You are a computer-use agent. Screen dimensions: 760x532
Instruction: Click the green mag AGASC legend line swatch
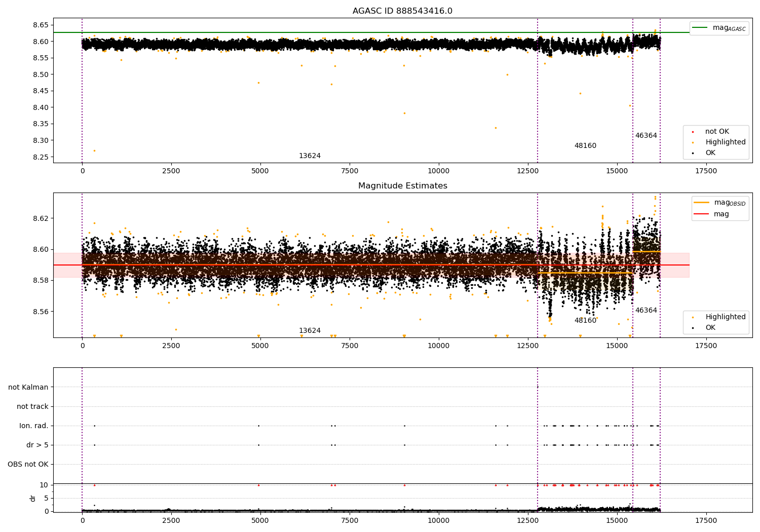tap(700, 28)
